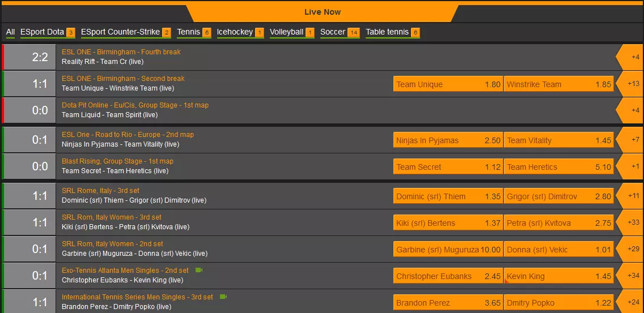Screen dimensions: 644x313
Task: Open the video icon for International Tennis Series
Action: point(223,297)
